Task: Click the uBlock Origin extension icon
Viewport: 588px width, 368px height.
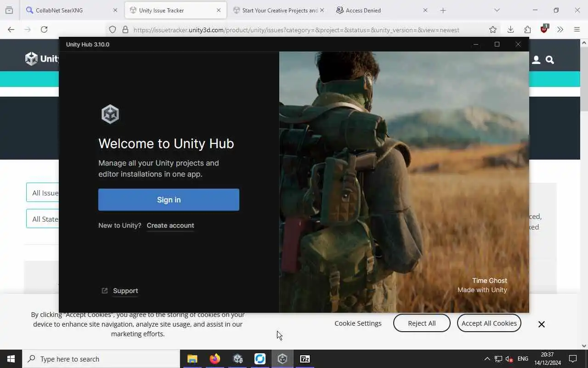Action: tap(544, 29)
